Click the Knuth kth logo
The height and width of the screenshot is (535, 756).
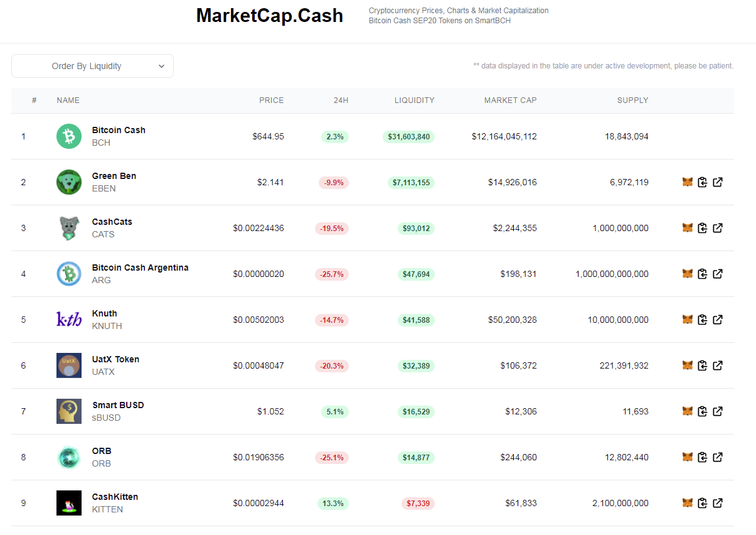coord(69,320)
